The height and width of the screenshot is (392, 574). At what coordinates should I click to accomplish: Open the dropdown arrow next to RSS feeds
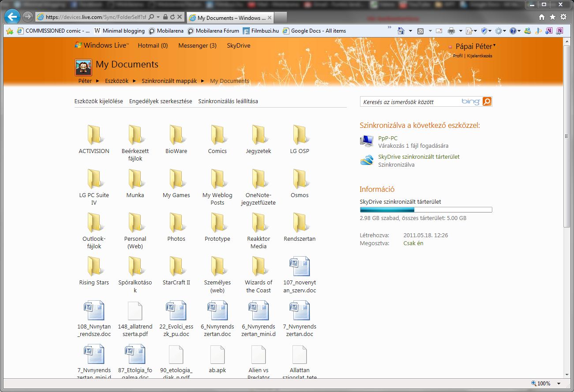coord(429,31)
